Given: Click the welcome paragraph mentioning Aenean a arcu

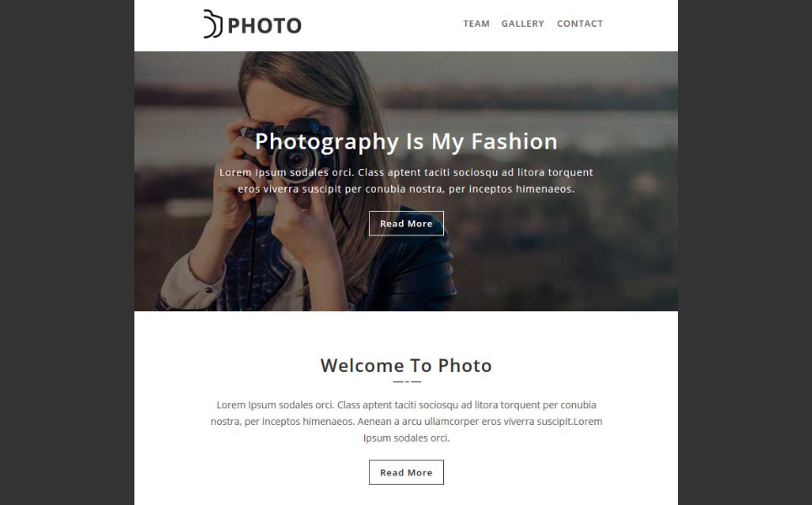Looking at the screenshot, I should pos(406,421).
